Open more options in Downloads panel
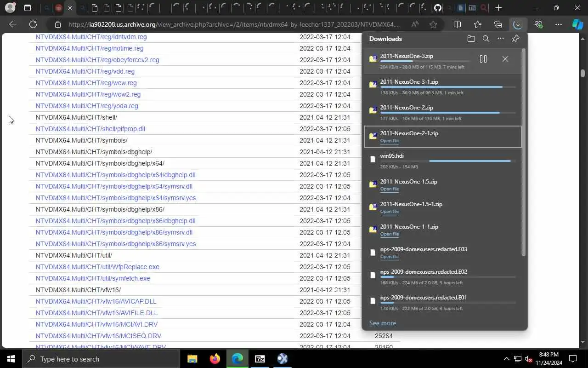Screen dimensions: 588x368 click(500, 39)
